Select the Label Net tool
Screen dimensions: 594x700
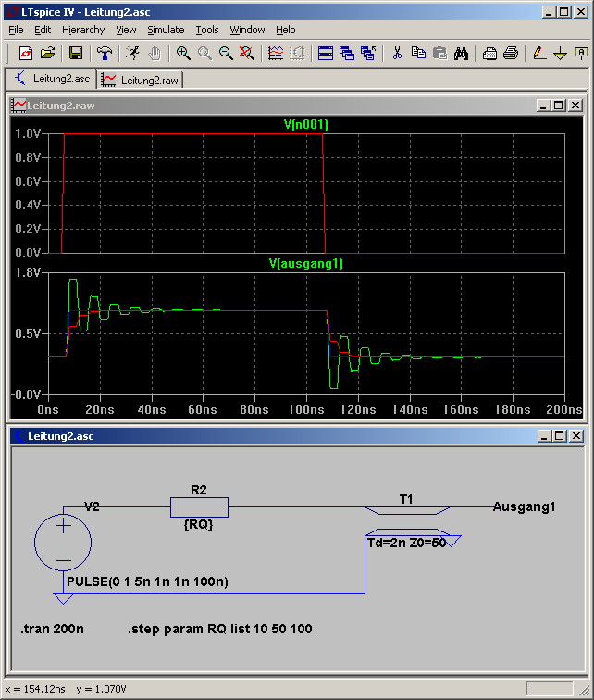click(x=581, y=53)
